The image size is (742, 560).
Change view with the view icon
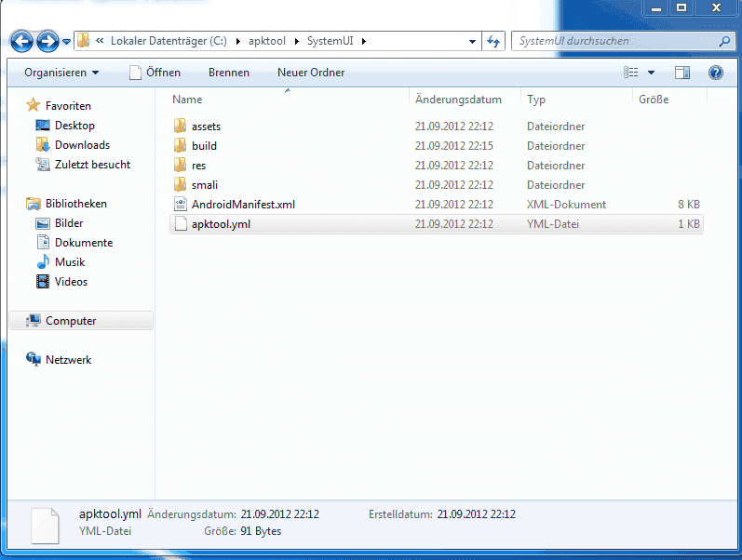tap(631, 73)
